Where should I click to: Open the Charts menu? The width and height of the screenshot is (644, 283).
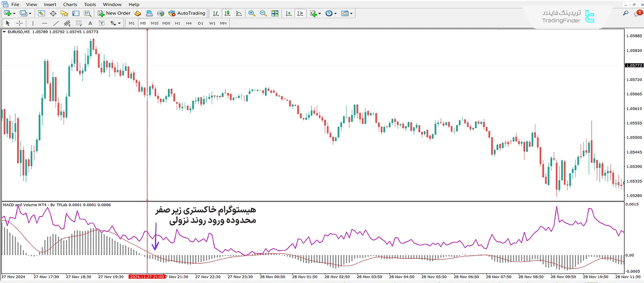point(70,4)
